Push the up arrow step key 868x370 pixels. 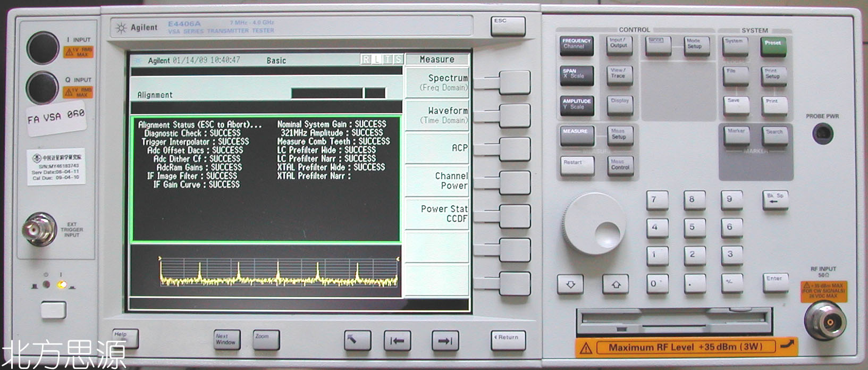(x=616, y=284)
